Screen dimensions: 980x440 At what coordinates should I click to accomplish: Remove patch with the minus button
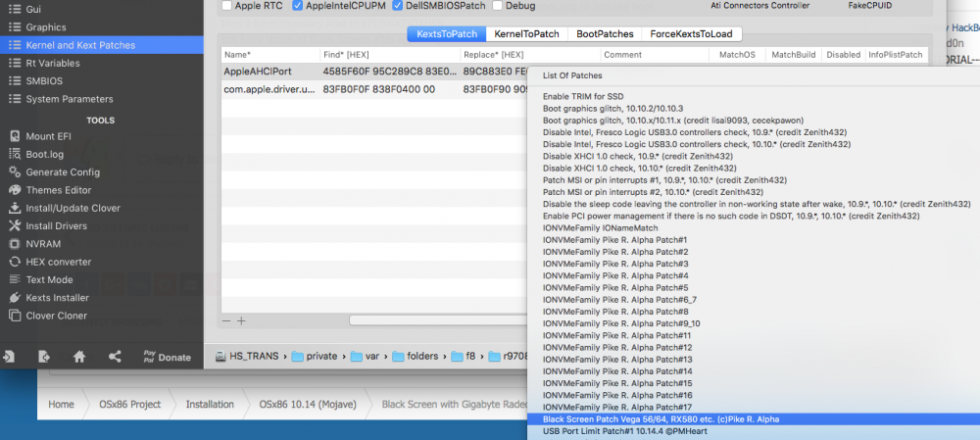pyautogui.click(x=227, y=320)
